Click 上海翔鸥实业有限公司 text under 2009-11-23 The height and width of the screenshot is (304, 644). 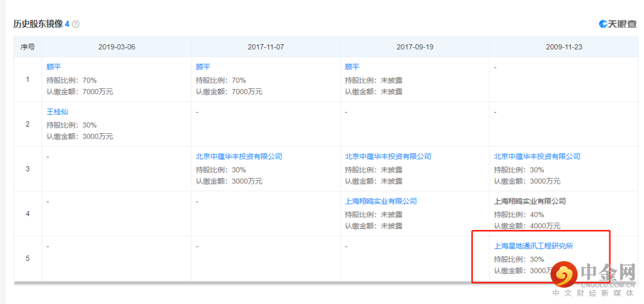click(x=530, y=201)
